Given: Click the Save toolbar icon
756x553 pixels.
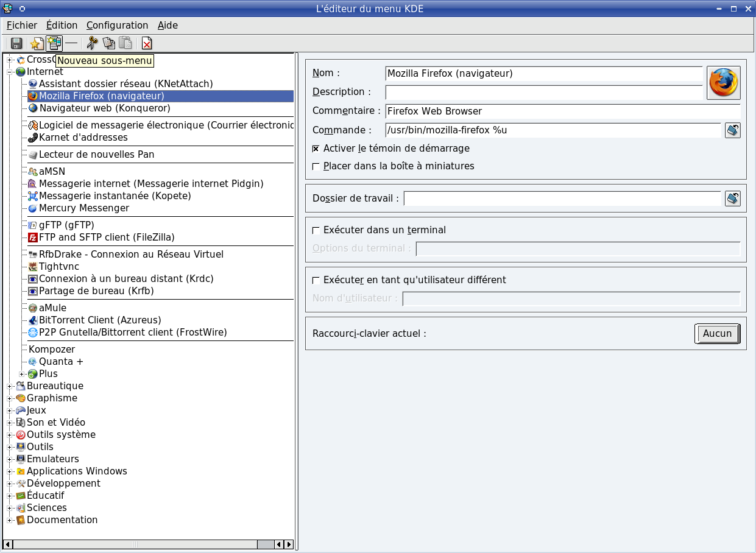Looking at the screenshot, I should click(16, 43).
